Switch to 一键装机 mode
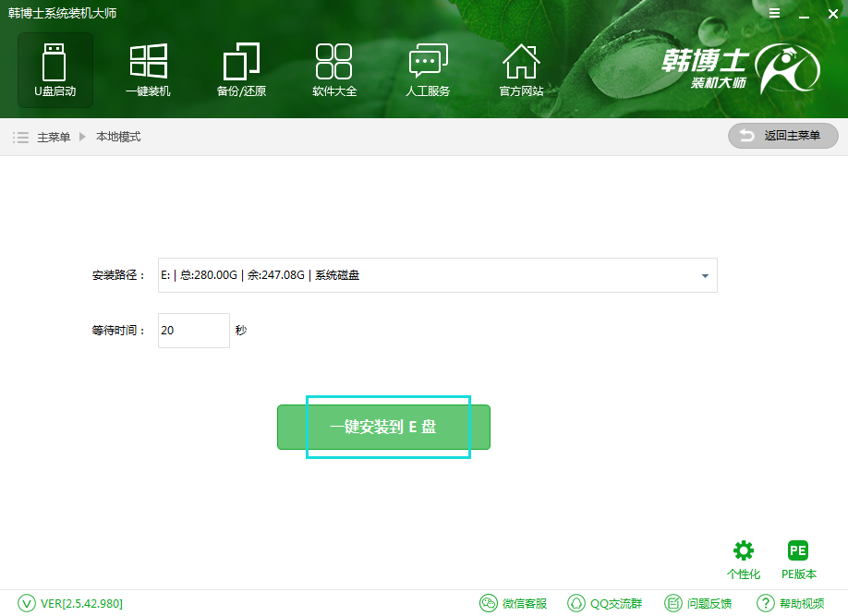This screenshot has height=616, width=848. click(x=148, y=69)
